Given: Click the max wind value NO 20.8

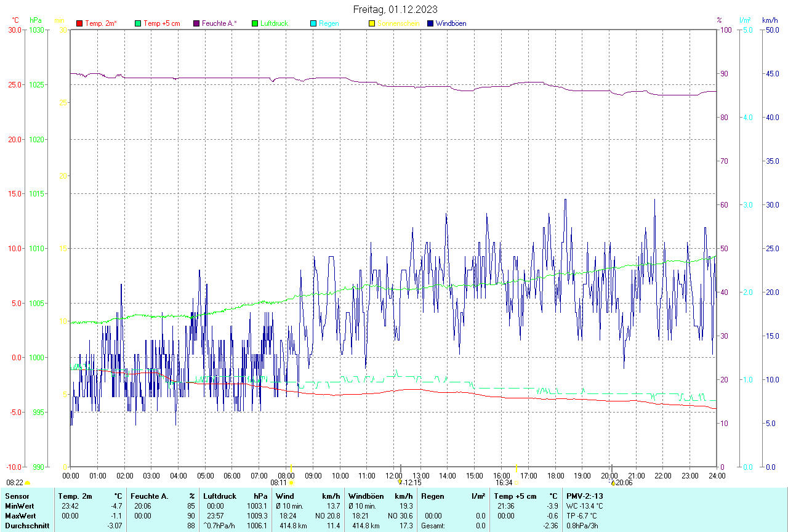Looking at the screenshot, I should (x=327, y=516).
